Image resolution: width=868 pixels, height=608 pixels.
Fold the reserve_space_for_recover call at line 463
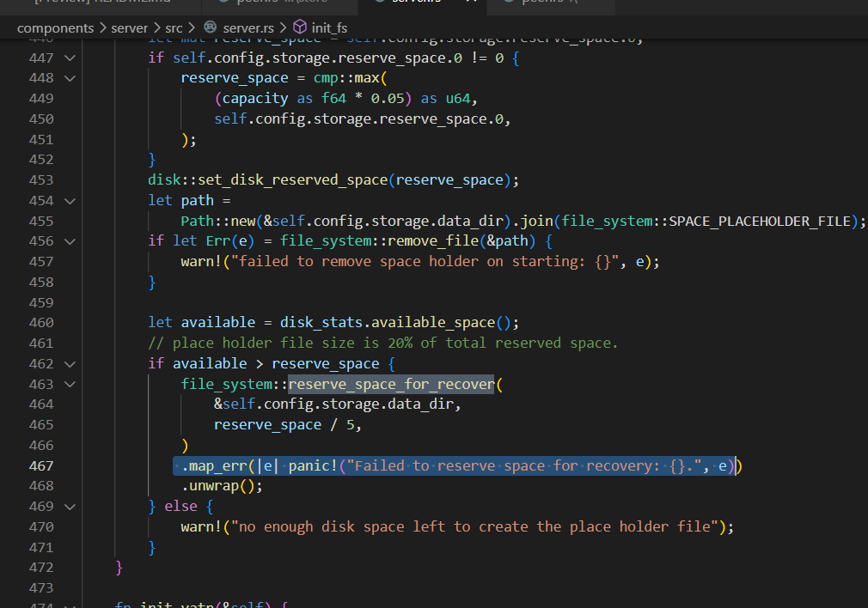click(69, 384)
